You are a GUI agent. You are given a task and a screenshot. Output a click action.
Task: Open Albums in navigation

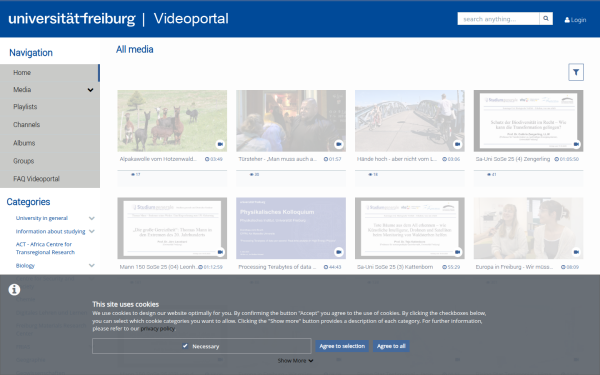50,143
